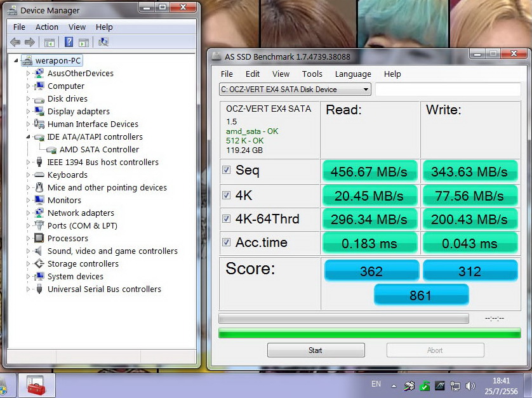Select the Display adapters icon
The image size is (532, 398).
(39, 111)
